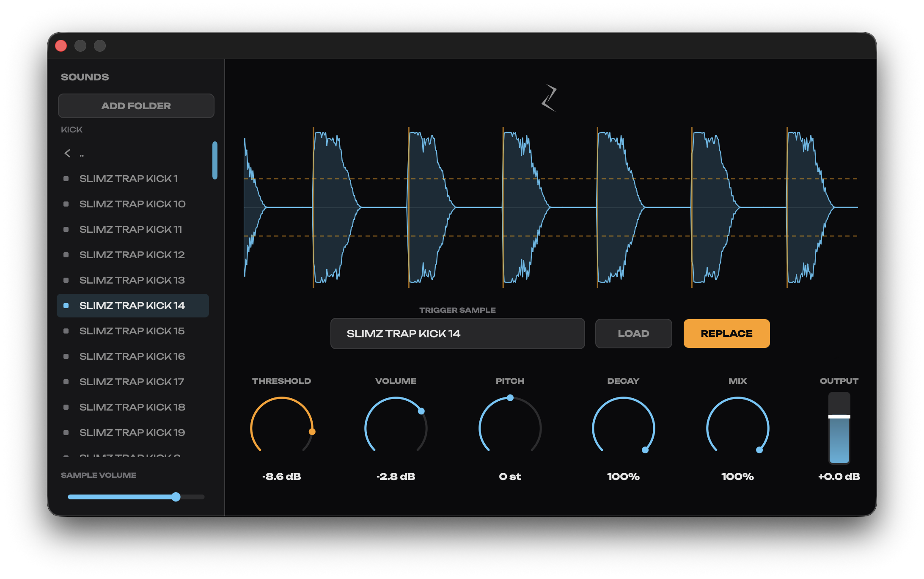
Task: Click the Sample Volume slider handle
Action: (x=176, y=497)
